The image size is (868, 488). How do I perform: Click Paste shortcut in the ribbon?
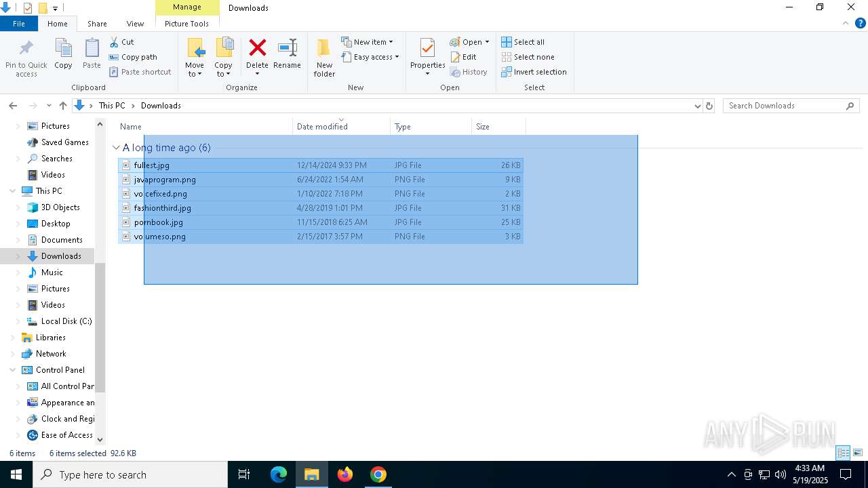click(x=140, y=72)
